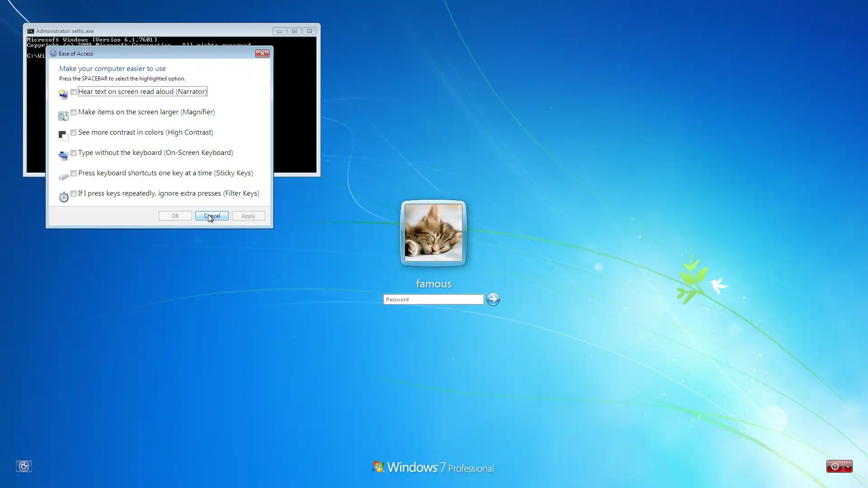Expand shutdown options arrow menu
Viewport: 868px width, 488px height.
pos(848,466)
